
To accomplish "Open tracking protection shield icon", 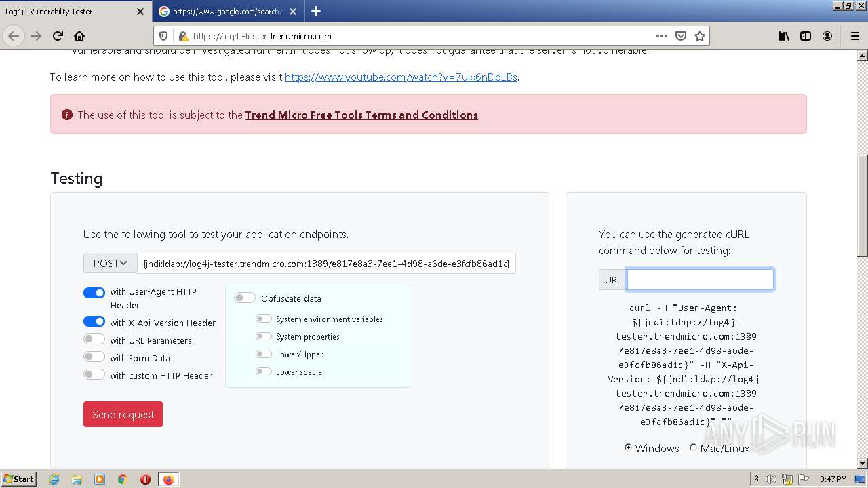I will [163, 36].
